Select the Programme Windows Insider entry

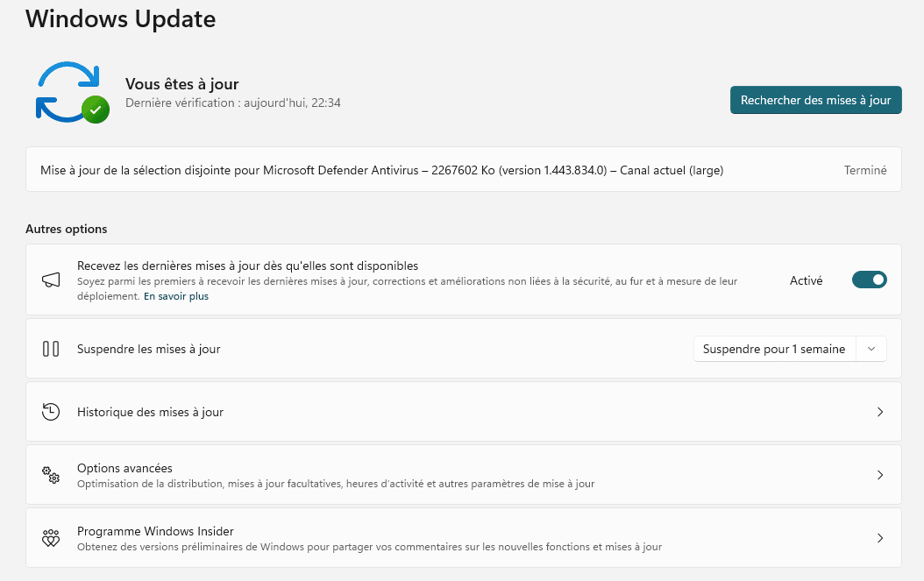155,531
